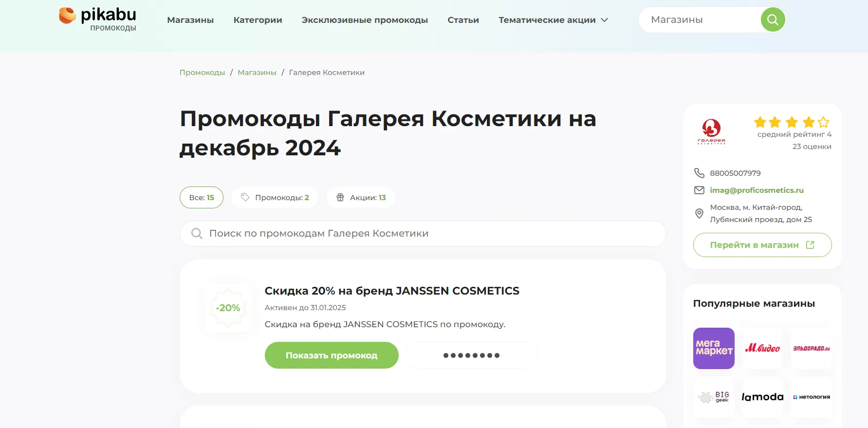This screenshot has width=868, height=428.
Task: Click the store address text
Action: tap(761, 213)
